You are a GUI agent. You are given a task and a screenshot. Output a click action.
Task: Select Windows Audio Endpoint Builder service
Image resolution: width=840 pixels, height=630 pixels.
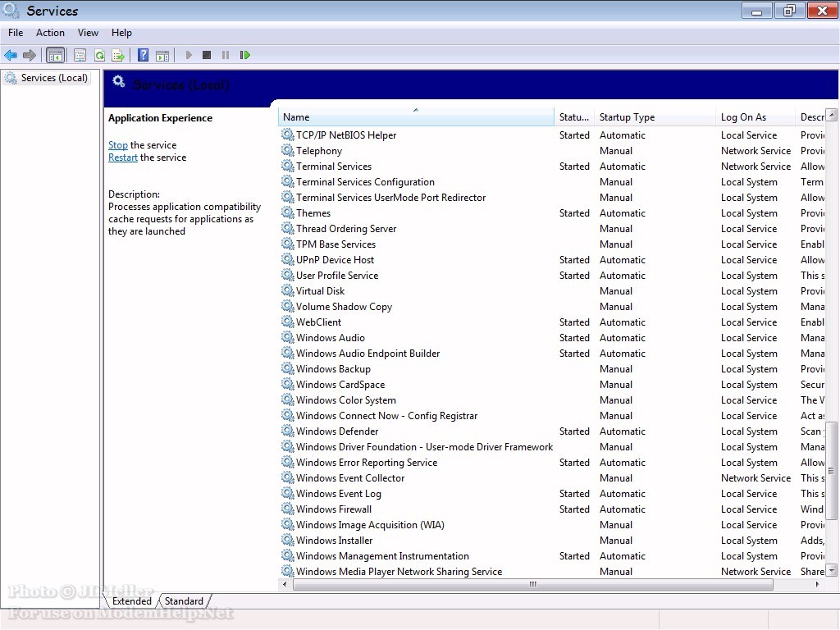552,353
